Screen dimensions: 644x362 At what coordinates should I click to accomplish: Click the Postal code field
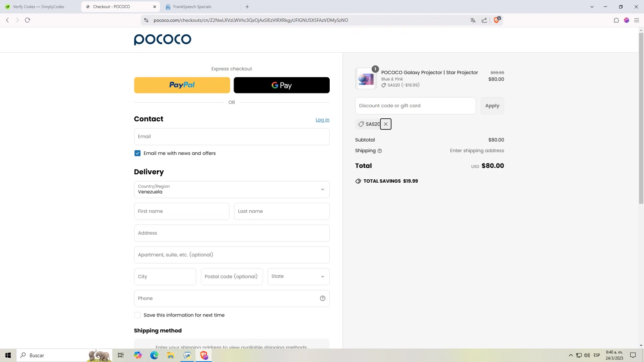pyautogui.click(x=232, y=277)
